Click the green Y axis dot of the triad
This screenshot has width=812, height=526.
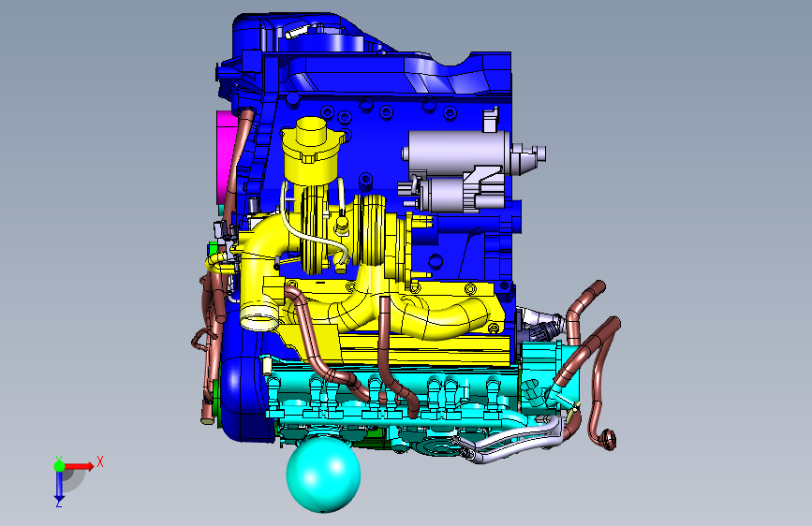(x=59, y=466)
